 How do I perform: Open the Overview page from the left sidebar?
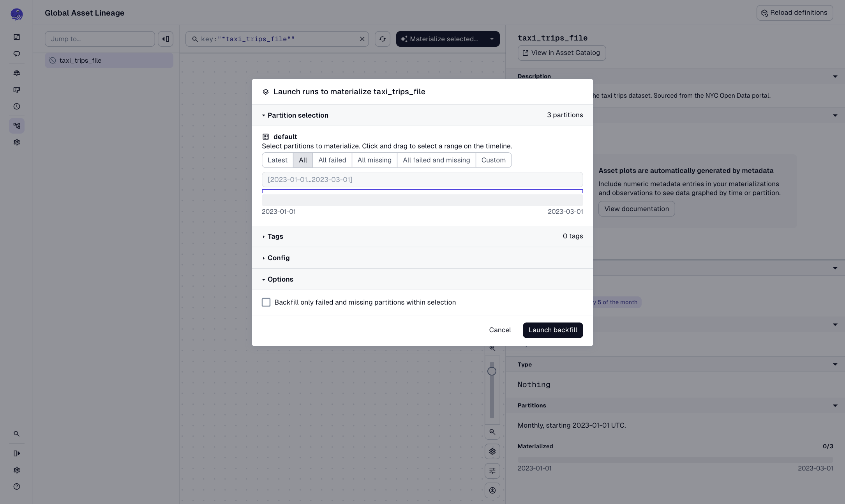[17, 37]
